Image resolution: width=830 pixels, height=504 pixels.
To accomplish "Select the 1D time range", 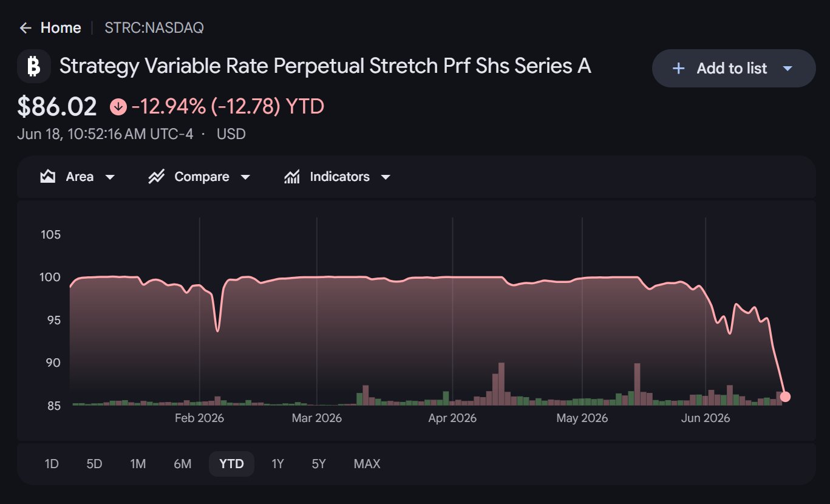I will pos(52,464).
